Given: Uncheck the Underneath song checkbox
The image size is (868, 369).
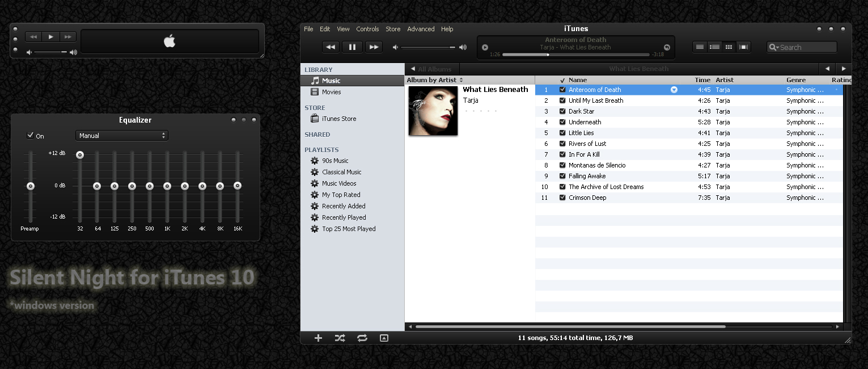Looking at the screenshot, I should [x=562, y=122].
